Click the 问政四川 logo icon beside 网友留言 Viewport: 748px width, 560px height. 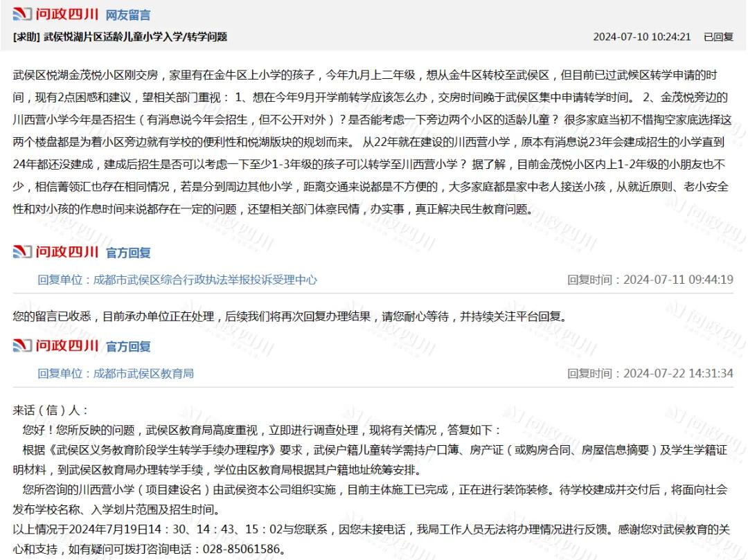tap(22, 15)
